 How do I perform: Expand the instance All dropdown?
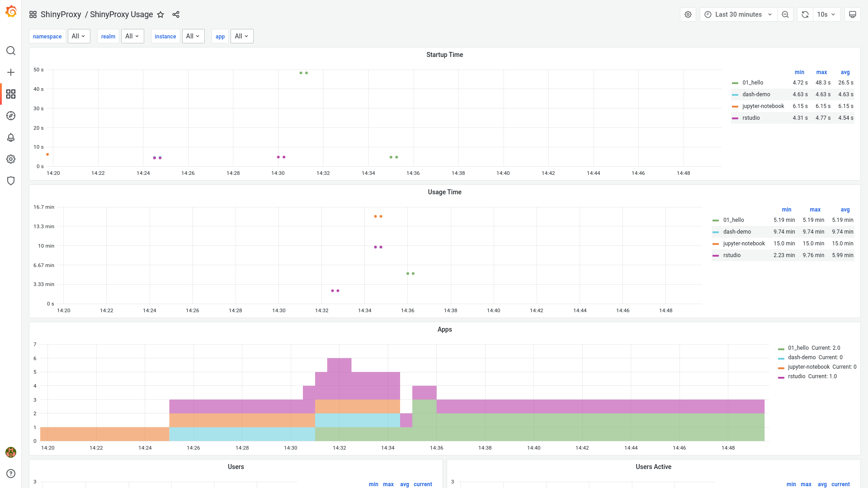pyautogui.click(x=193, y=36)
